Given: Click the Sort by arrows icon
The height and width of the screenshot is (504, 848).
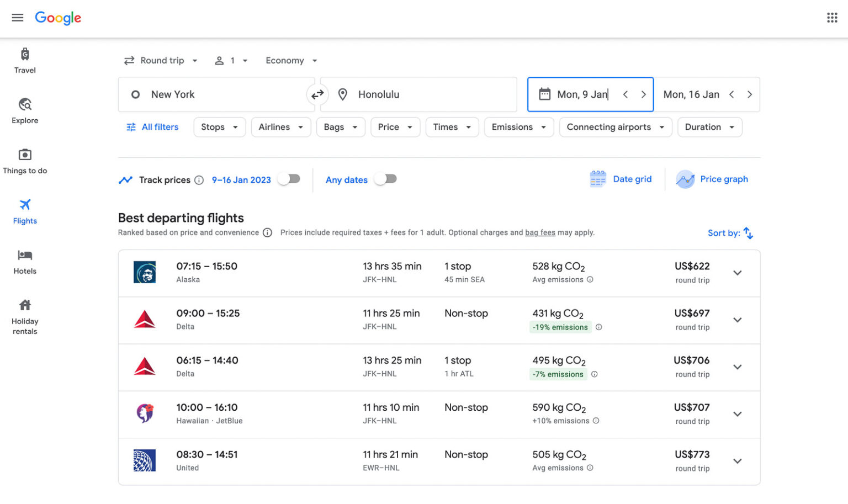Looking at the screenshot, I should pyautogui.click(x=748, y=233).
